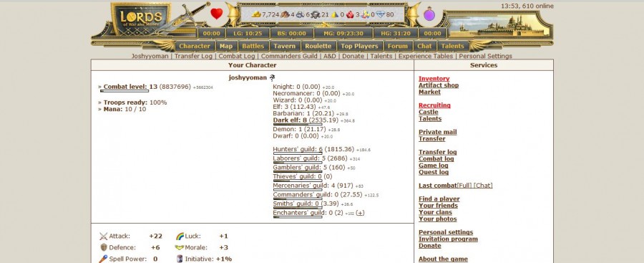The width and height of the screenshot is (644, 263).
Task: Click the icon beside joshyyoman's name
Action: [272, 77]
